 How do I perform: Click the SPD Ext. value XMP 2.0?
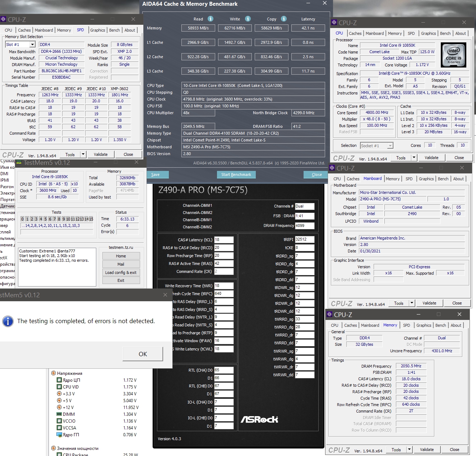(125, 51)
